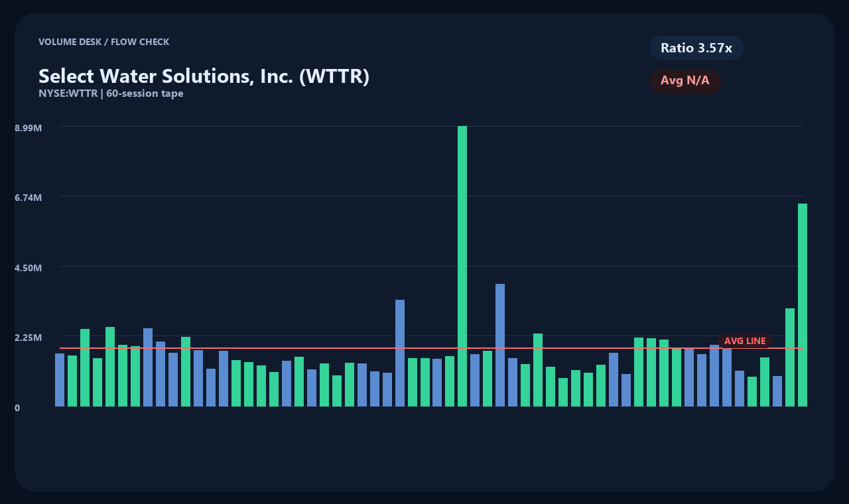Click the red average line
Image resolution: width=849 pixels, height=504 pixels.
(431, 347)
